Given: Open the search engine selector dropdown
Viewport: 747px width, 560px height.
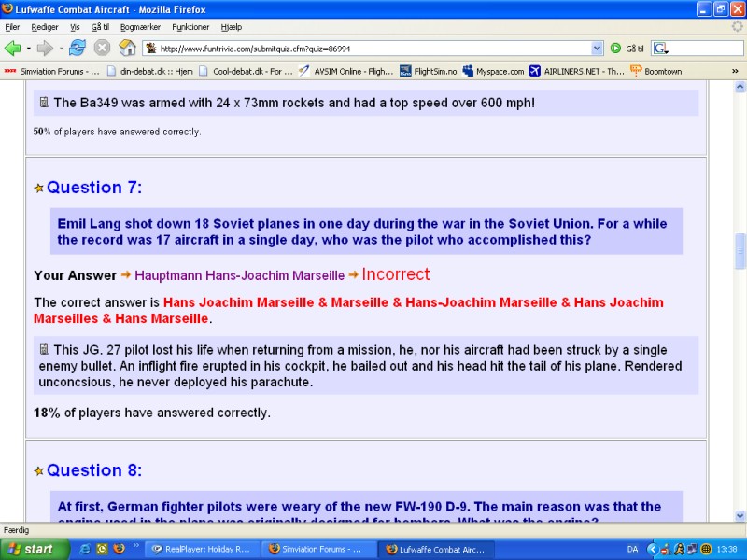Looking at the screenshot, I should click(661, 49).
